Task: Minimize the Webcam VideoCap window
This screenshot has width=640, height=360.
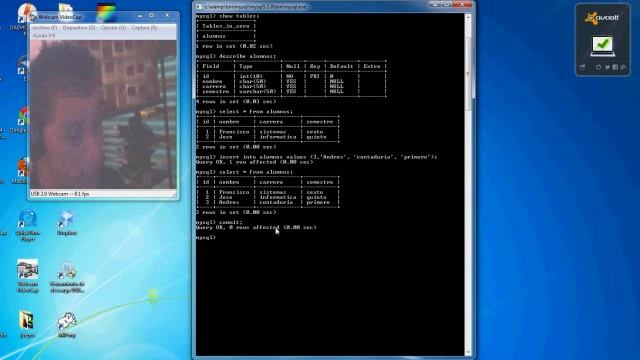Action: pos(140,16)
